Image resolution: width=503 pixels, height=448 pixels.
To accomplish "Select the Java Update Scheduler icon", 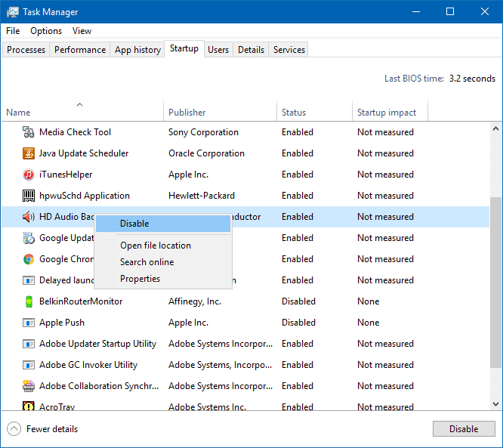I will (x=29, y=153).
